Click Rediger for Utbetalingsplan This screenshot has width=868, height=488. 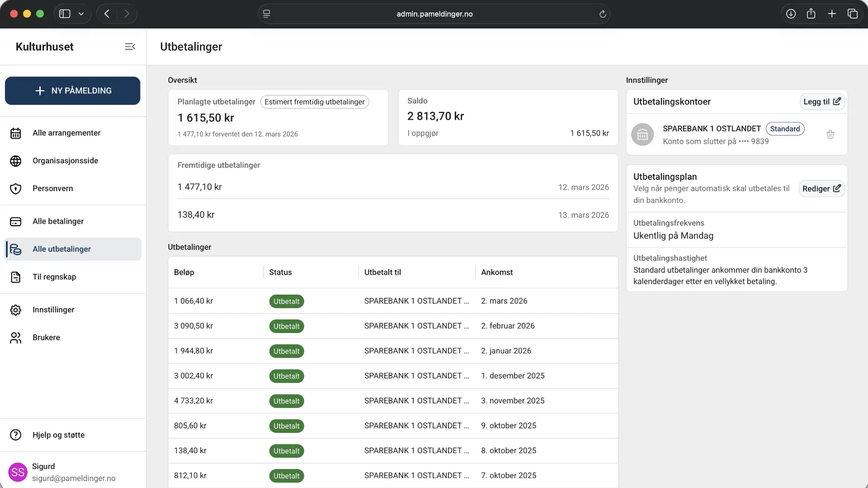tap(821, 188)
